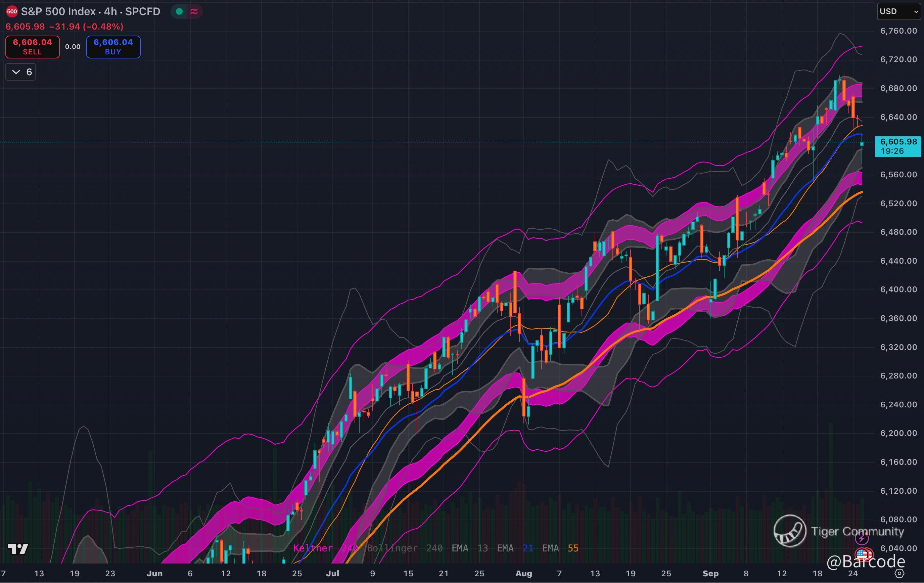Click the Tiger Community watermark logo
Image resolution: width=924 pixels, height=583 pixels.
pos(790,531)
